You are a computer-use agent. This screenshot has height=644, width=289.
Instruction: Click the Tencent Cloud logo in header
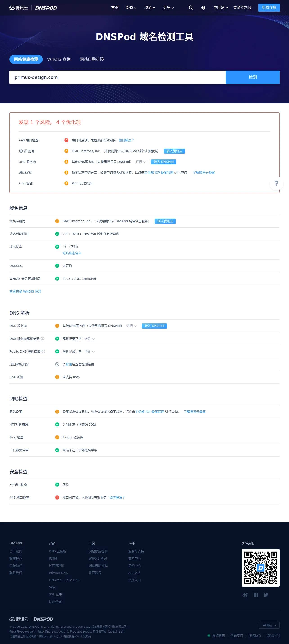click(18, 8)
